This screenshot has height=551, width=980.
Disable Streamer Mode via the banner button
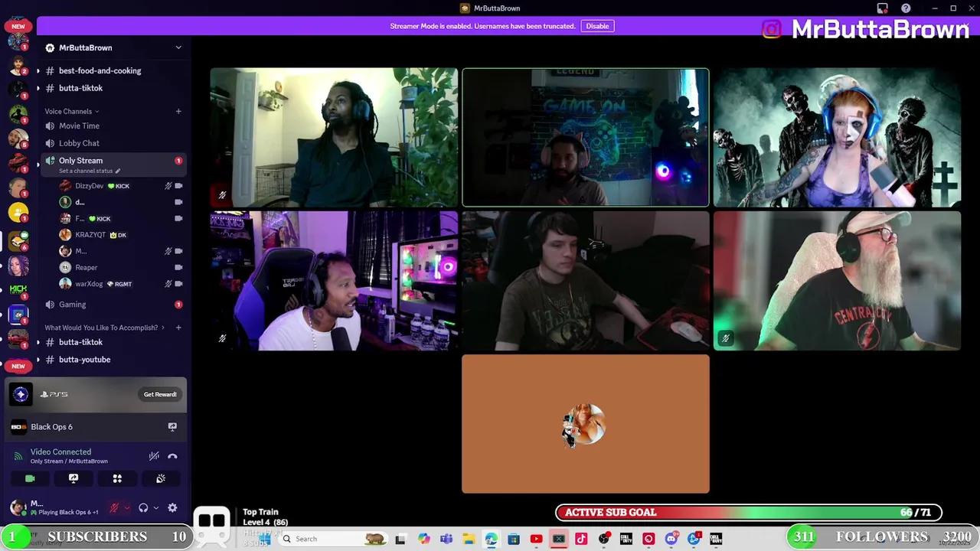pyautogui.click(x=597, y=25)
